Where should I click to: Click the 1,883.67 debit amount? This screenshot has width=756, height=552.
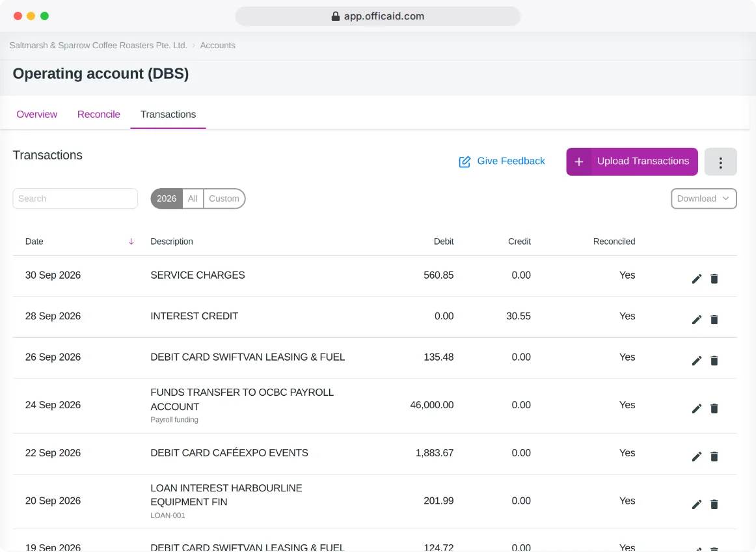[x=435, y=453]
